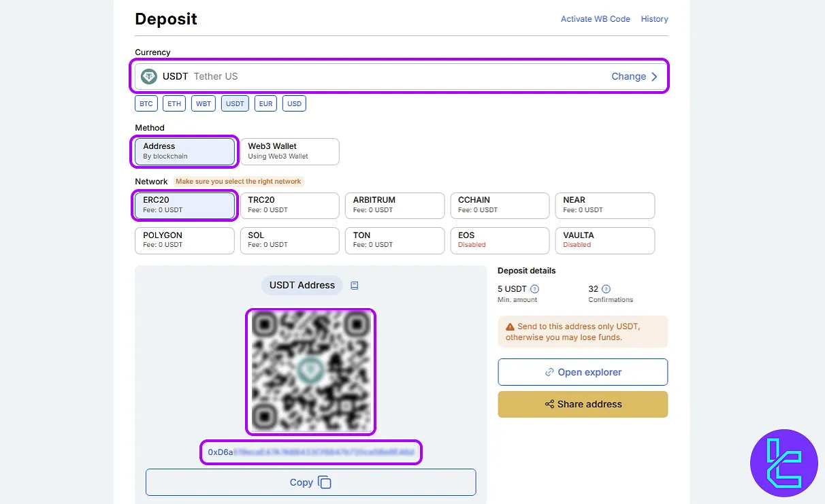825x504 pixels.
Task: Select the POLYGON network
Action: (184, 240)
